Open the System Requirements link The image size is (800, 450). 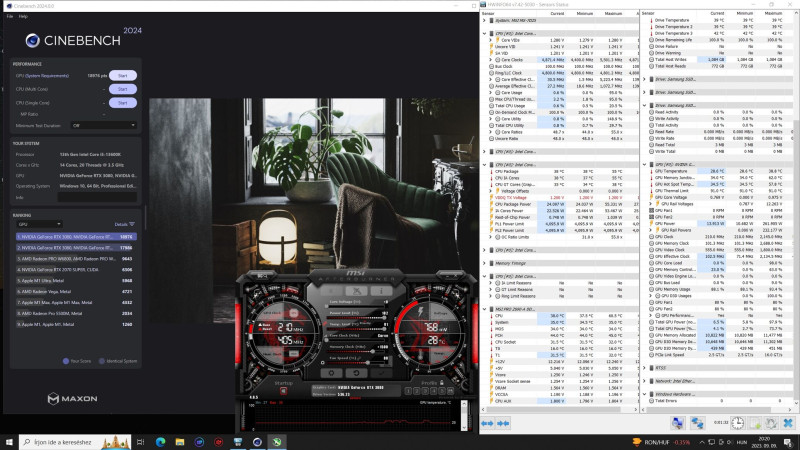(47, 76)
